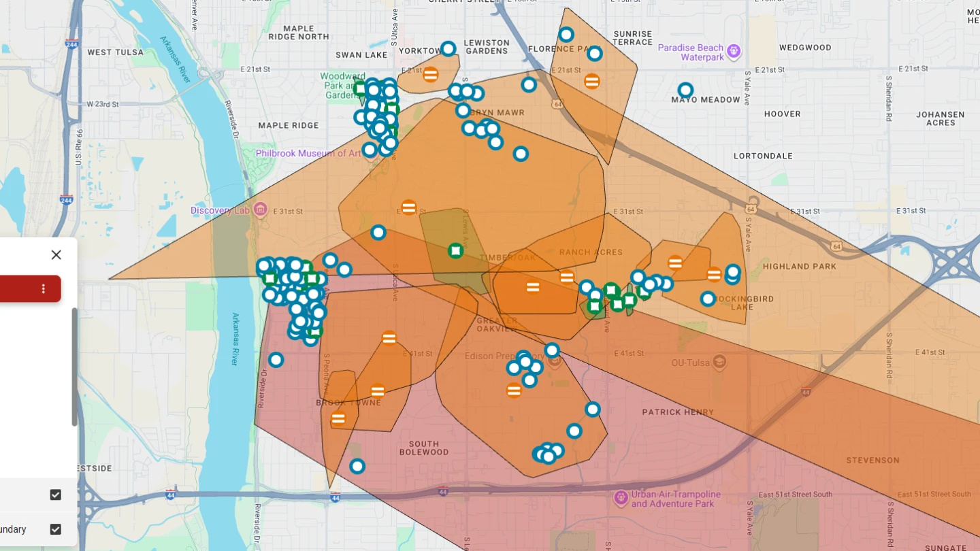Viewport: 980px width, 551px height.
Task: Click the orange multi-outage icon near E 31st St
Action: pos(408,207)
